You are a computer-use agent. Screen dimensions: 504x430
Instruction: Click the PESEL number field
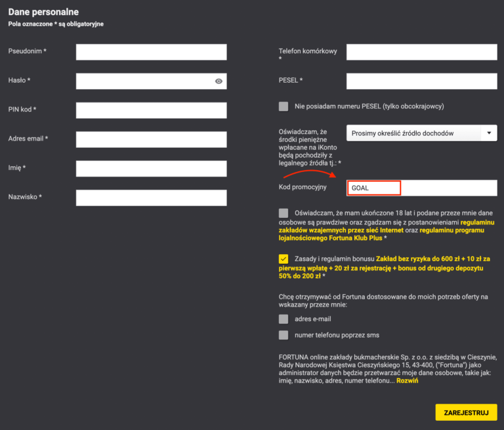coord(421,81)
